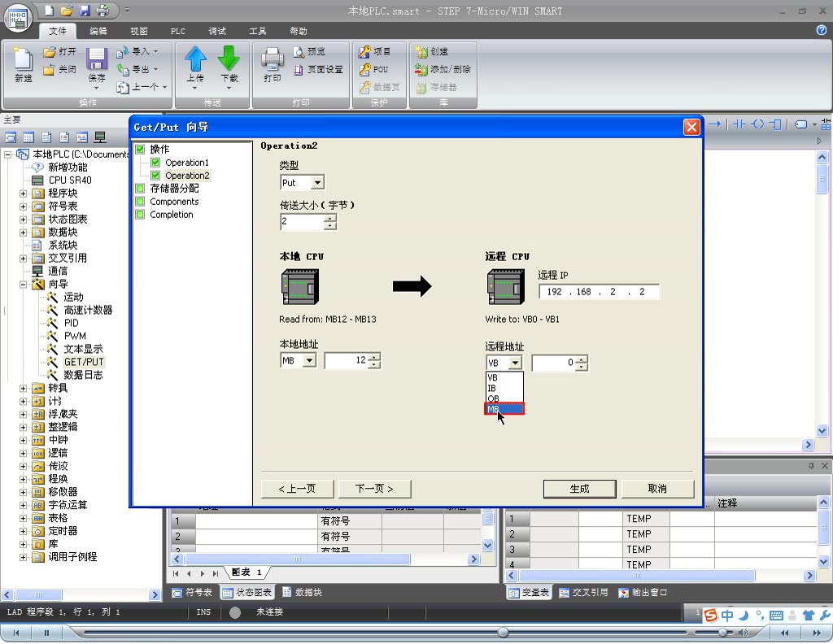The width and height of the screenshot is (833, 644).
Task: Open the 工具 (Tools) menu tab
Action: (x=258, y=31)
